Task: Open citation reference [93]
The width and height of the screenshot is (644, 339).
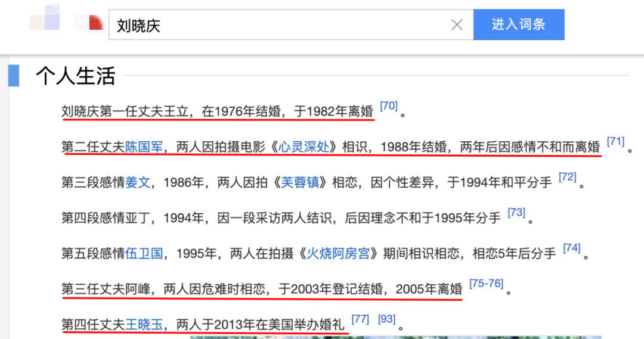Action: [x=386, y=319]
